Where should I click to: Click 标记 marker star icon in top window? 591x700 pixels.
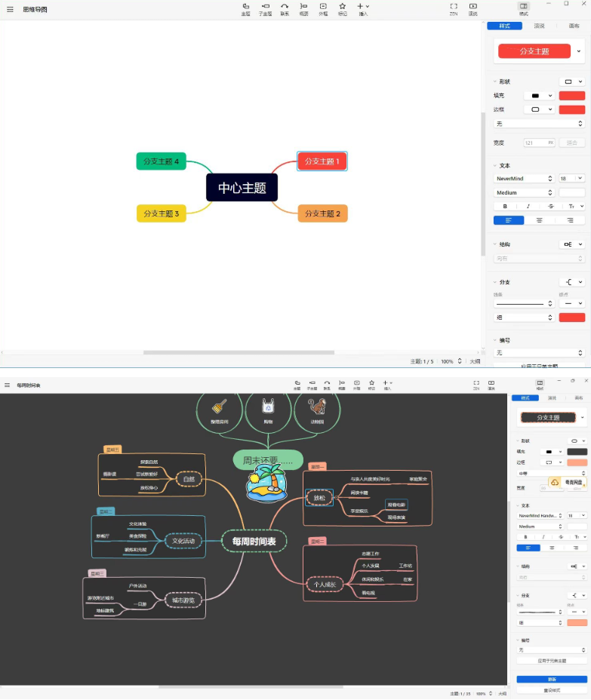point(342,9)
